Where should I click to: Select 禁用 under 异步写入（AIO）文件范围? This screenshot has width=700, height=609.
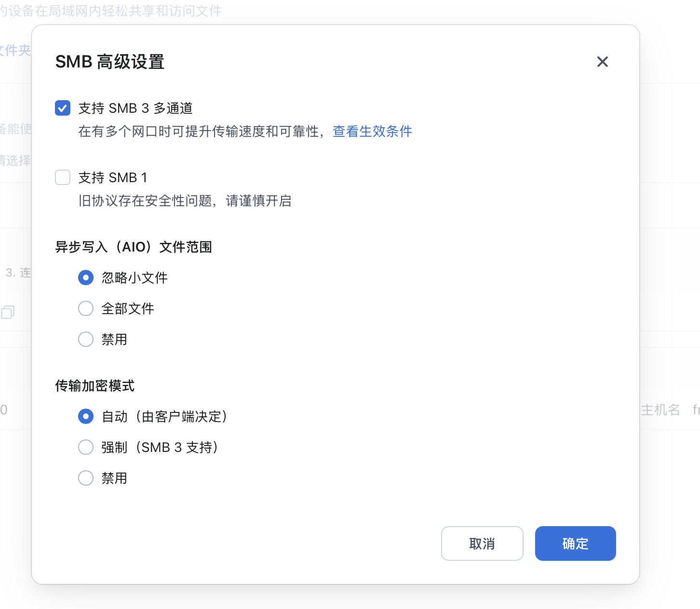tap(86, 339)
